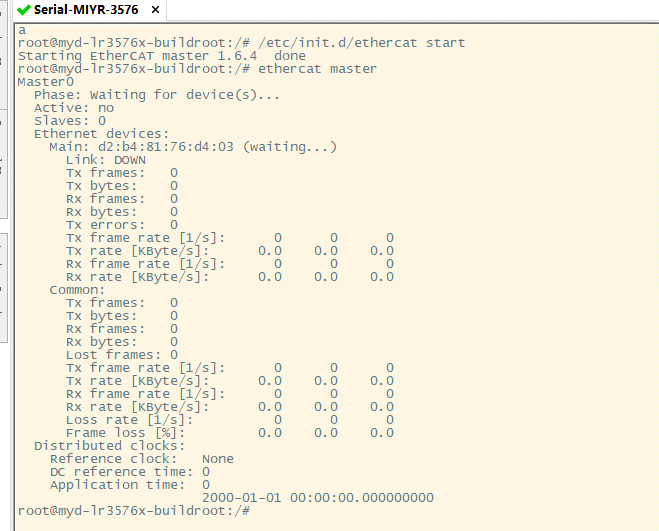Click the "Link: DOWN" status line
Screen dimensions: 659x531
pyautogui.click(x=105, y=160)
